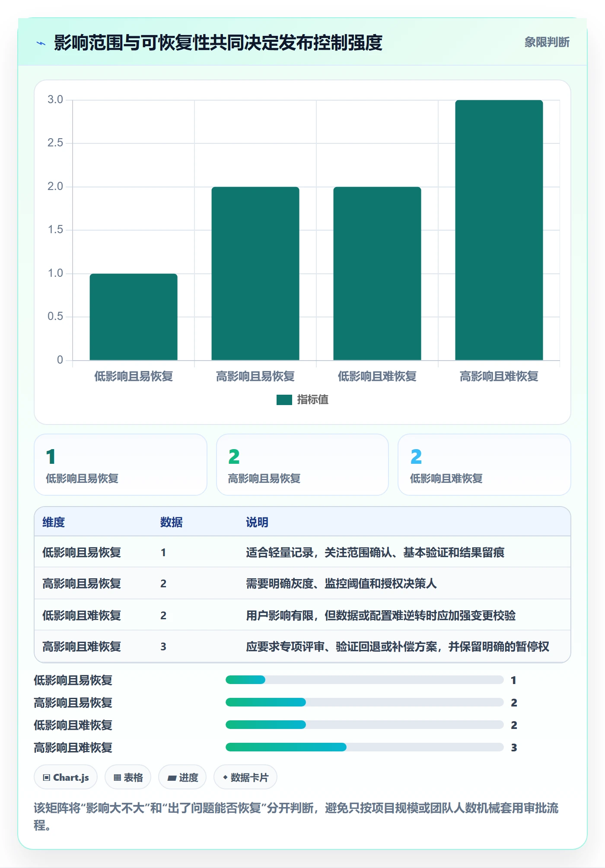Click the progress bar for 高影响且难恢复

click(x=365, y=748)
